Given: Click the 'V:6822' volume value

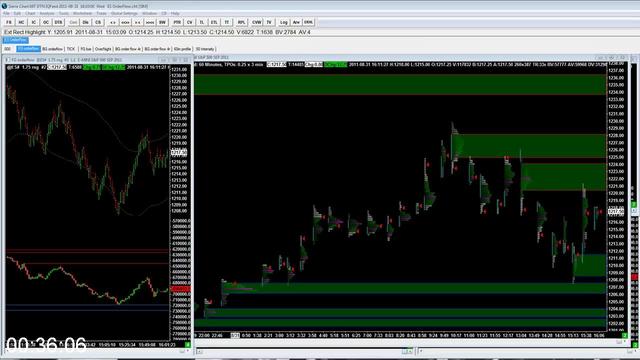Looking at the screenshot, I should (x=244, y=32).
